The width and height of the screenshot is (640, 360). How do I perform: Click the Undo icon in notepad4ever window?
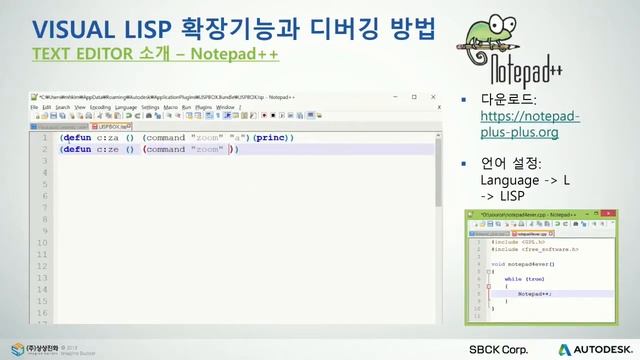[557, 224]
